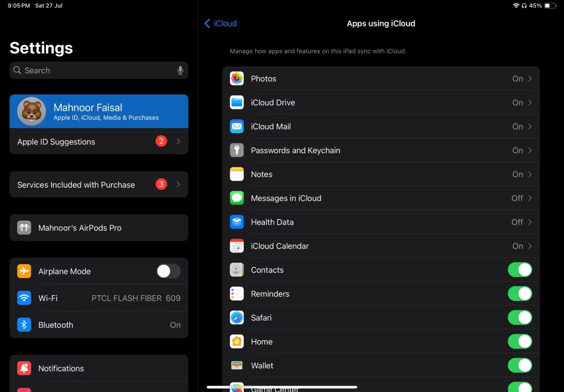Enable Airplane Mode switch
Image resolution: width=564 pixels, height=392 pixels.
[x=168, y=271]
